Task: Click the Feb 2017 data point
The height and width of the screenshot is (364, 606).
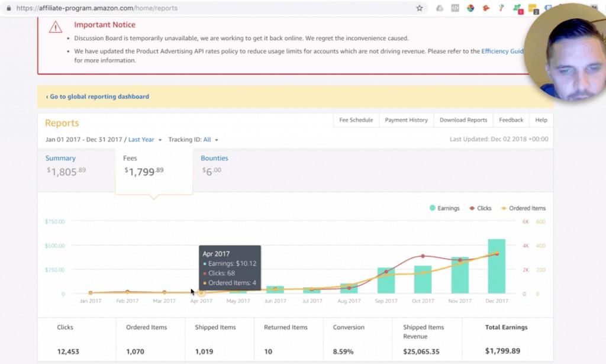Action: click(127, 292)
